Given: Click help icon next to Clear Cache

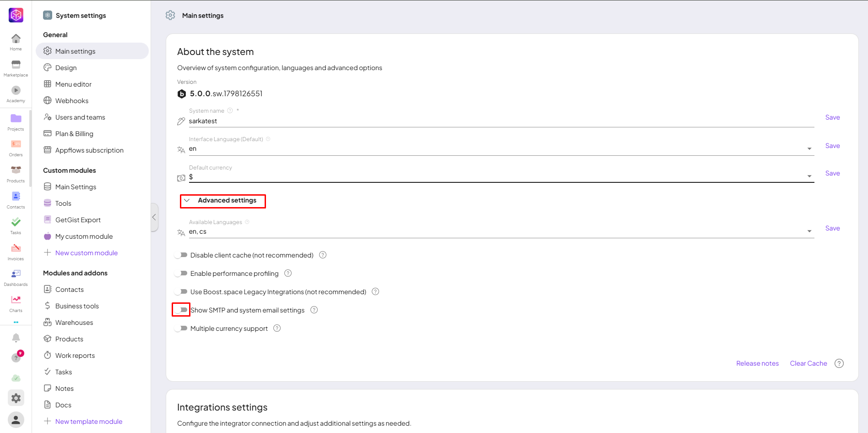Looking at the screenshot, I should (x=839, y=363).
